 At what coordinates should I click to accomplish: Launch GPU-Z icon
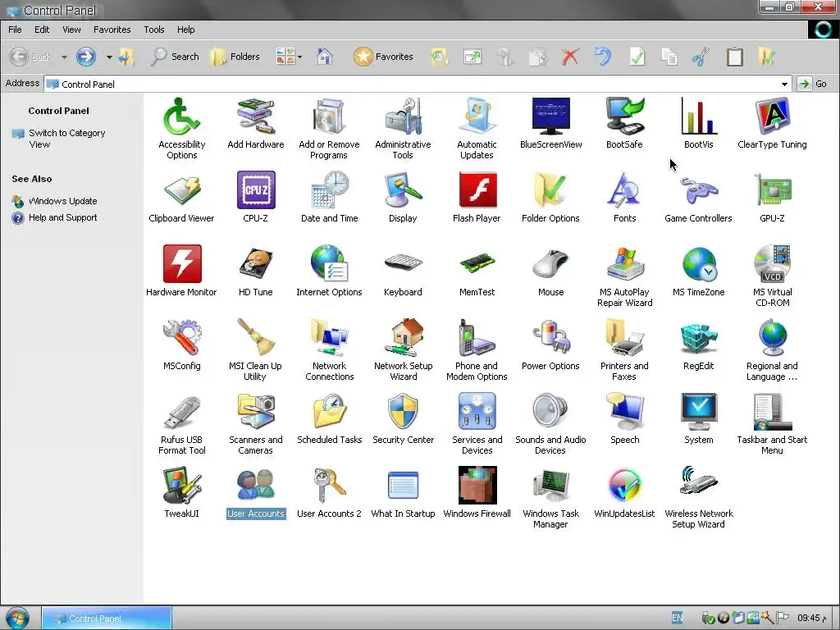[772, 190]
